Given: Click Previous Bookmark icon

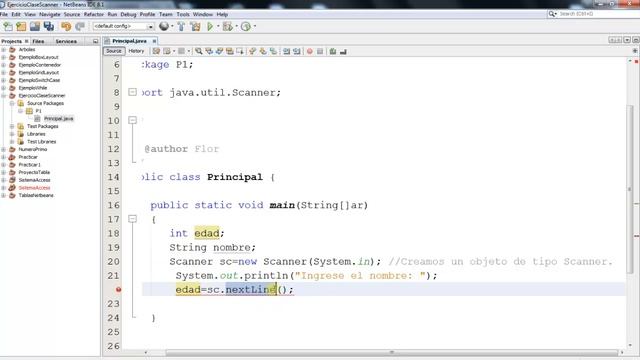Looking at the screenshot, I should (x=252, y=51).
